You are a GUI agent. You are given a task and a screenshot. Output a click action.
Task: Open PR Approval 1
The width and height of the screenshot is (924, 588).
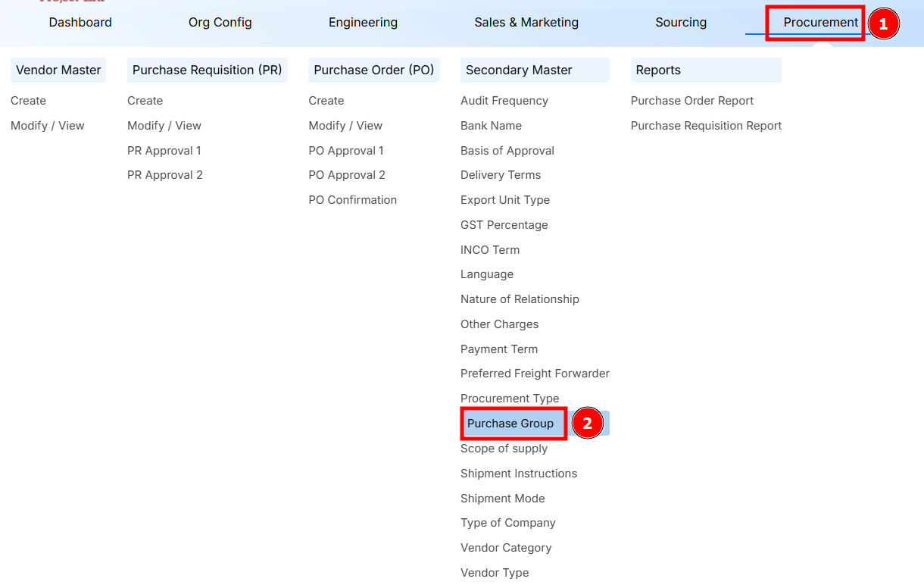coord(164,150)
